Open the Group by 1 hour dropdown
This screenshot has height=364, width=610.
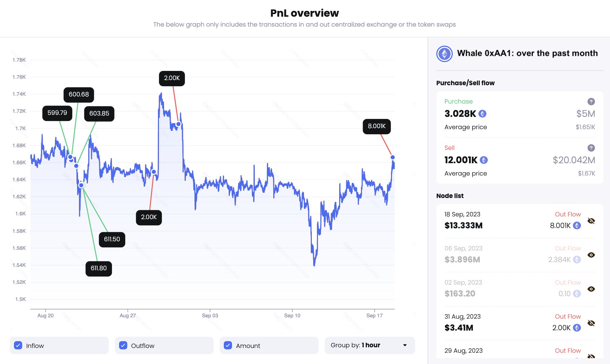click(370, 346)
